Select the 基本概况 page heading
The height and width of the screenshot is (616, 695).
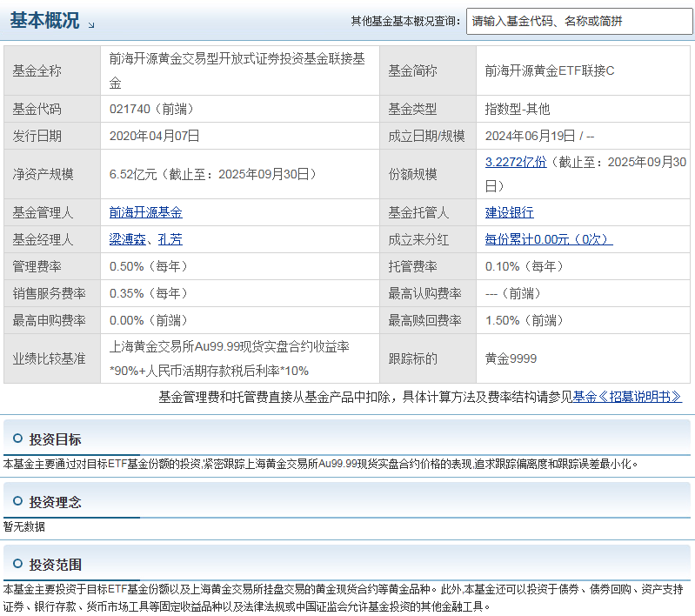point(44,20)
